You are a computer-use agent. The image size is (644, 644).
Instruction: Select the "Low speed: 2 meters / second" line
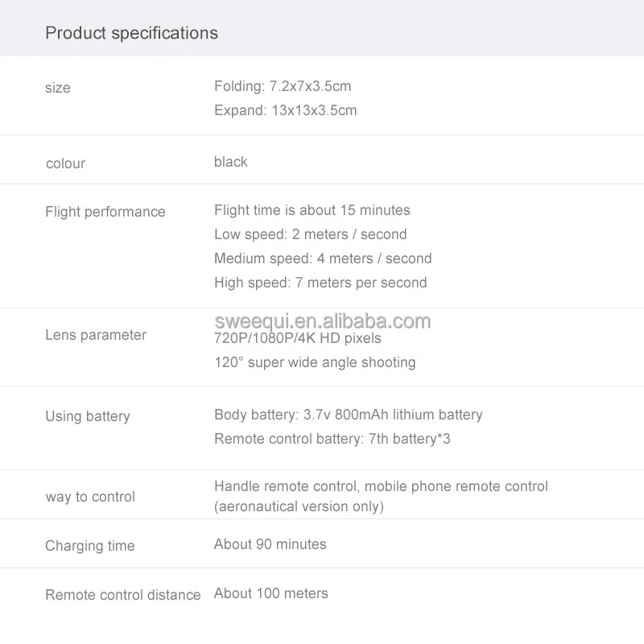[311, 234]
